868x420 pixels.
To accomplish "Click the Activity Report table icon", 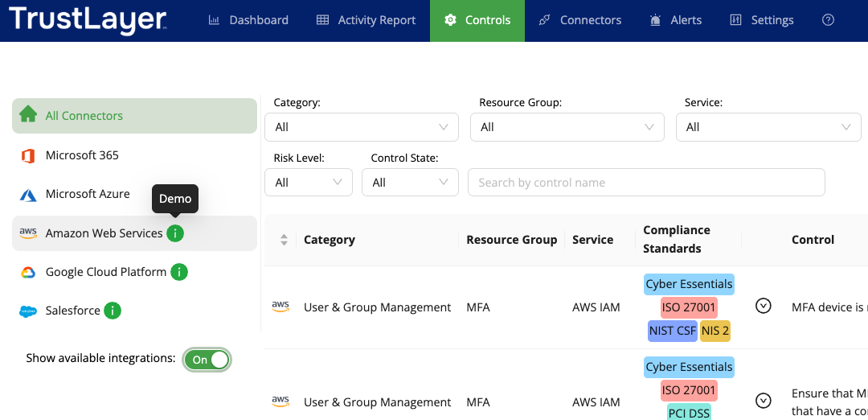I will (322, 20).
